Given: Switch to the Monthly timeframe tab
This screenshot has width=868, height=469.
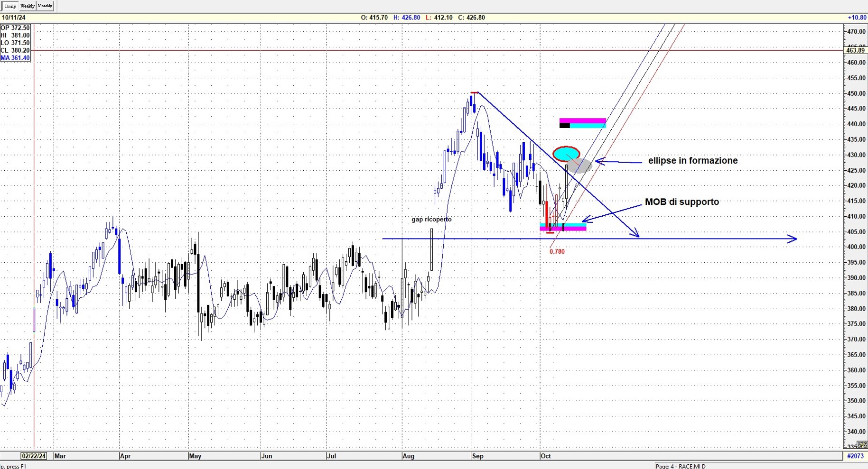Looking at the screenshot, I should point(45,6).
